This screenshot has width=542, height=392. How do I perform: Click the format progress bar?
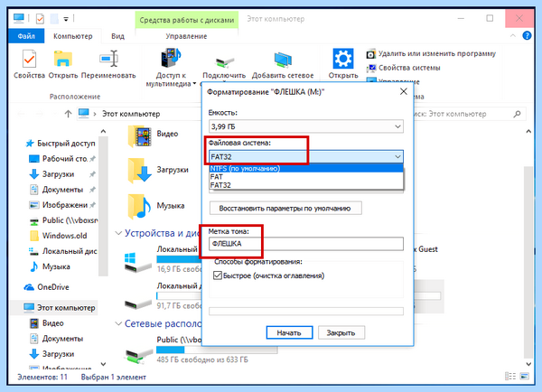[306, 311]
